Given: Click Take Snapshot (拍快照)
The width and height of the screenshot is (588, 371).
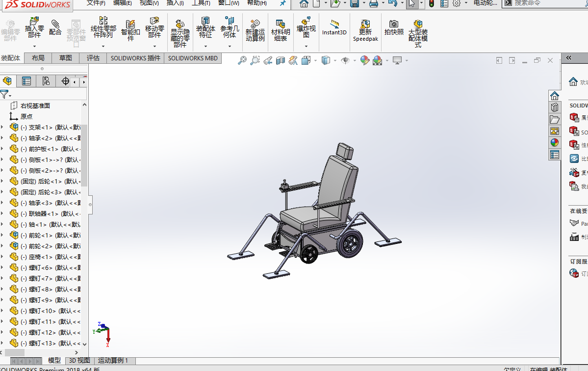Looking at the screenshot, I should (394, 28).
